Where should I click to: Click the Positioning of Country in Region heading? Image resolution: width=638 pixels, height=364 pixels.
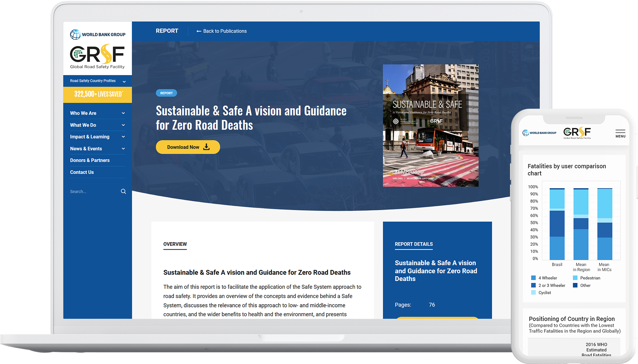[x=572, y=319]
